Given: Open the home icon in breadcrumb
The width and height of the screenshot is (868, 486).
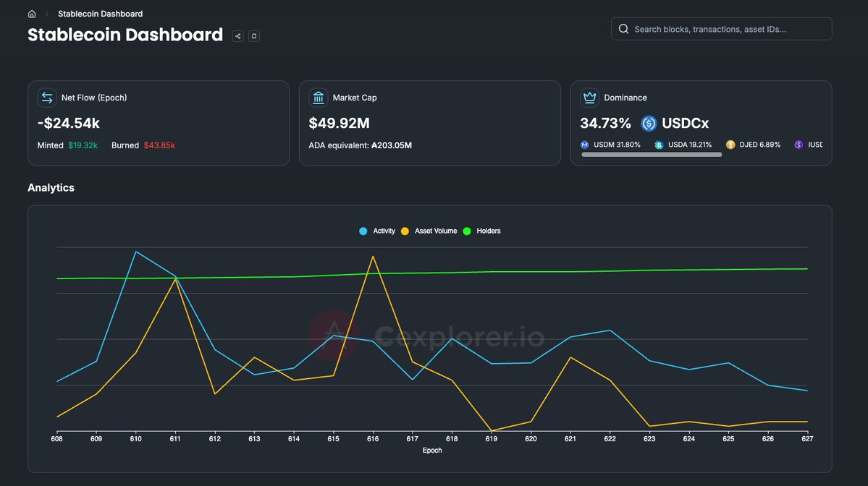Looking at the screenshot, I should pyautogui.click(x=32, y=14).
